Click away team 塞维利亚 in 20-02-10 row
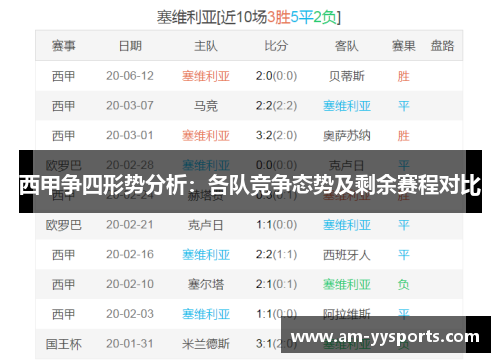Image resolution: width=500 pixels, height=362 pixels. coord(347,284)
